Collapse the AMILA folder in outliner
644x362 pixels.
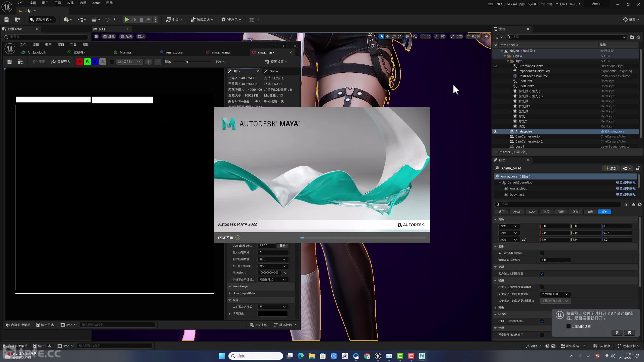coord(505,56)
